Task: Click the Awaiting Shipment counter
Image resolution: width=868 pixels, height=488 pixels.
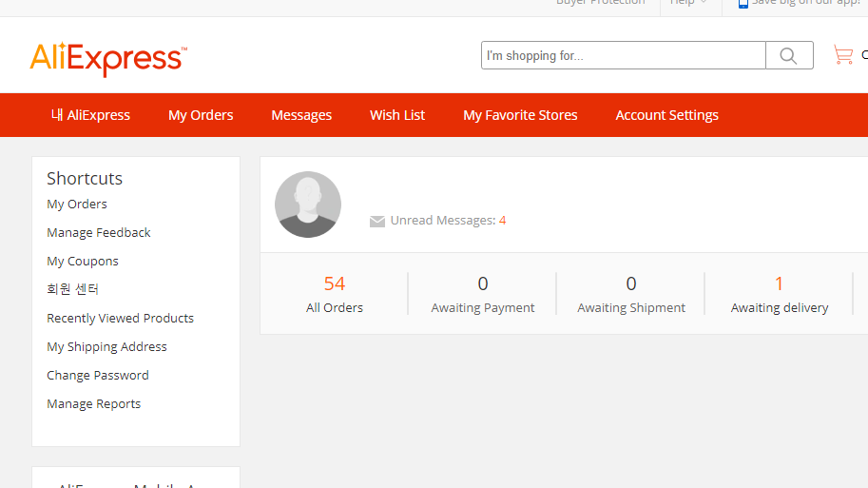Action: 631,294
